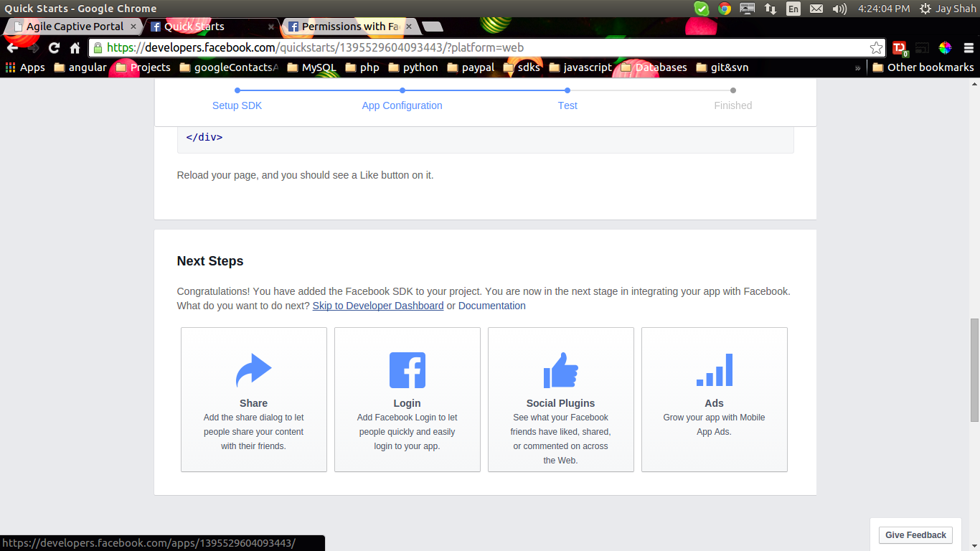The image size is (980, 551).
Task: Open the session gear menu icon
Action: tap(925, 9)
